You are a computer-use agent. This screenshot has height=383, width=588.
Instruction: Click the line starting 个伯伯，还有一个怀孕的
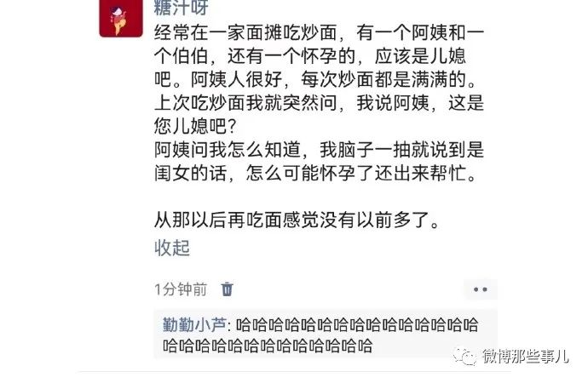point(310,56)
